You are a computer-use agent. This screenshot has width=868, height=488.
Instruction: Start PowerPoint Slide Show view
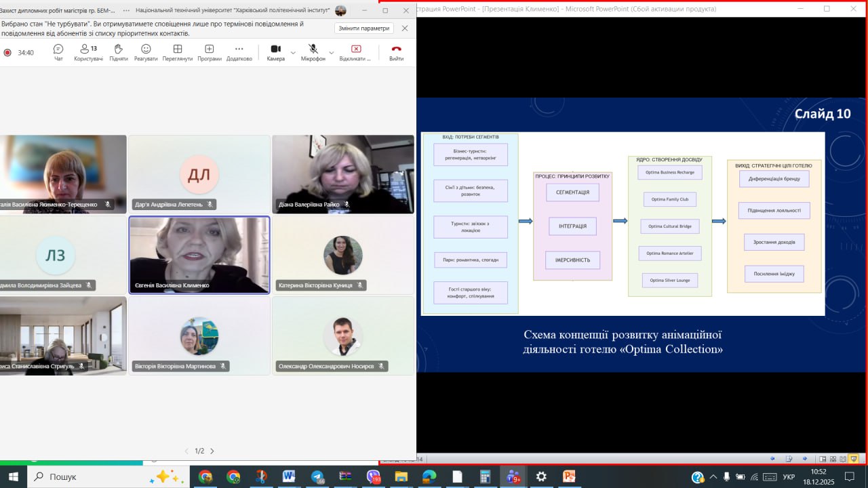[854, 459]
